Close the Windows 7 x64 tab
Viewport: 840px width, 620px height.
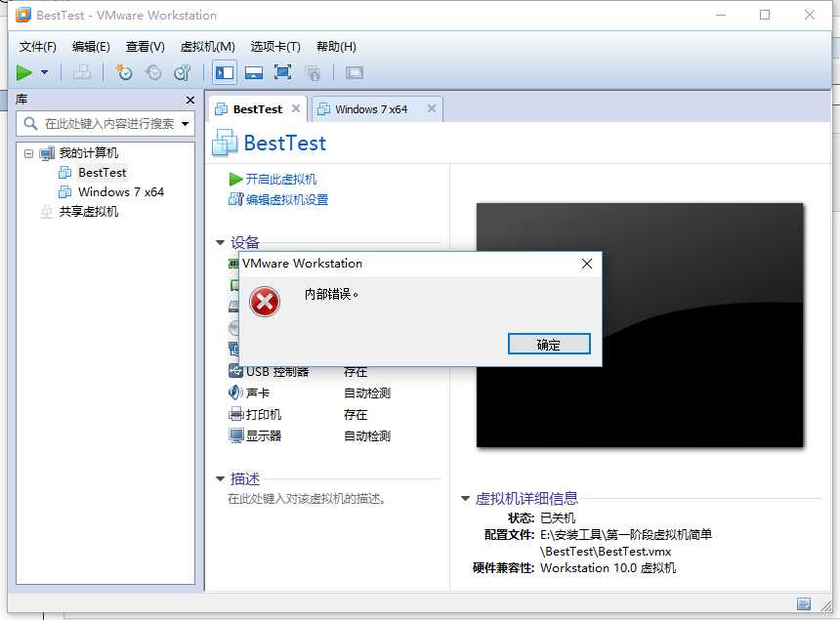[x=432, y=108]
